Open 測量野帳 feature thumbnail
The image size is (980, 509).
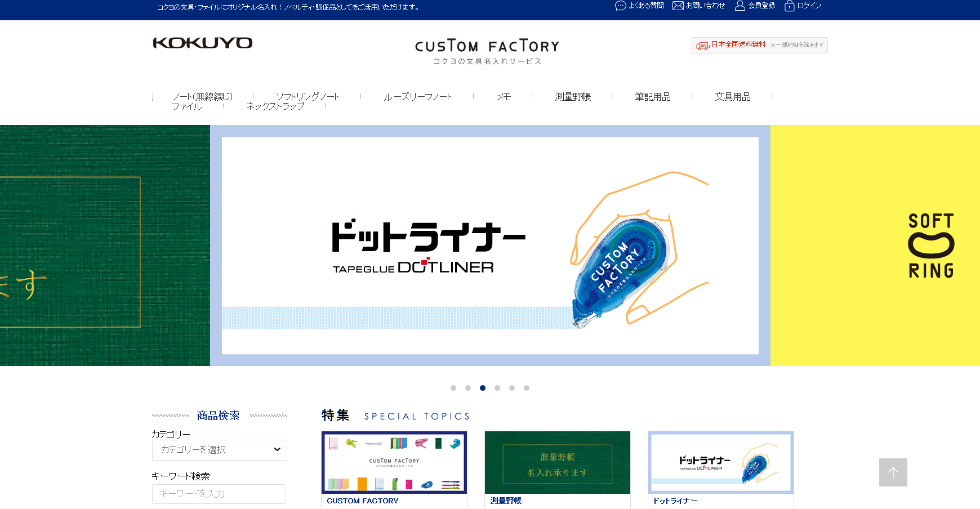pyautogui.click(x=558, y=463)
